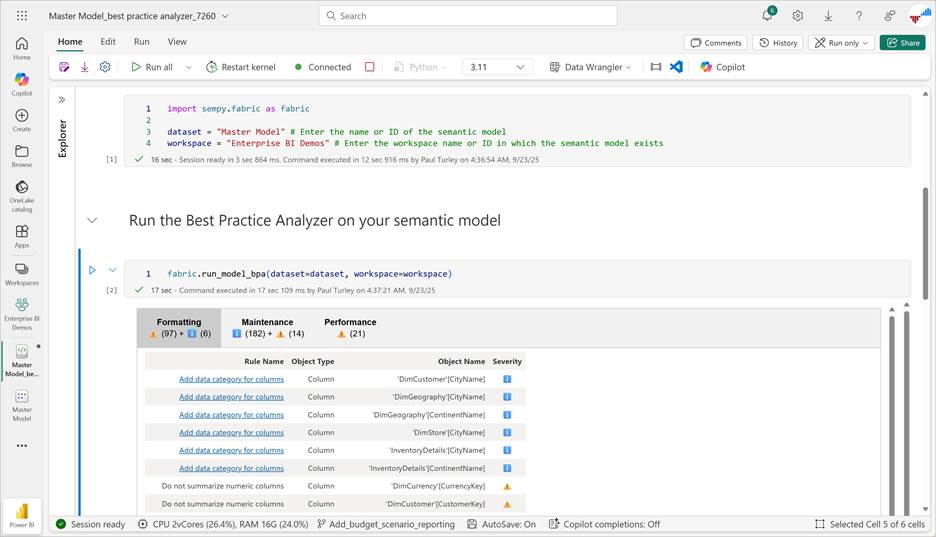
Task: Open Workspaces in the left sidebar
Action: tap(21, 274)
